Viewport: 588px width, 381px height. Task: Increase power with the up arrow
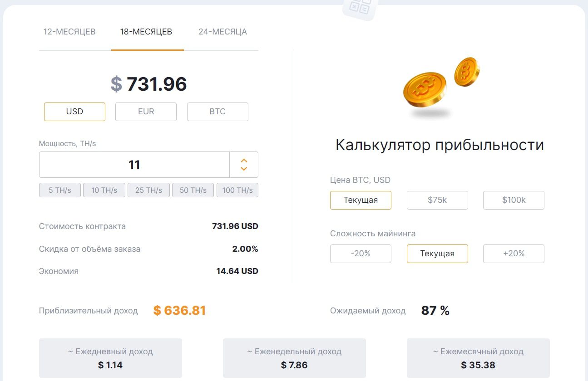click(x=244, y=161)
